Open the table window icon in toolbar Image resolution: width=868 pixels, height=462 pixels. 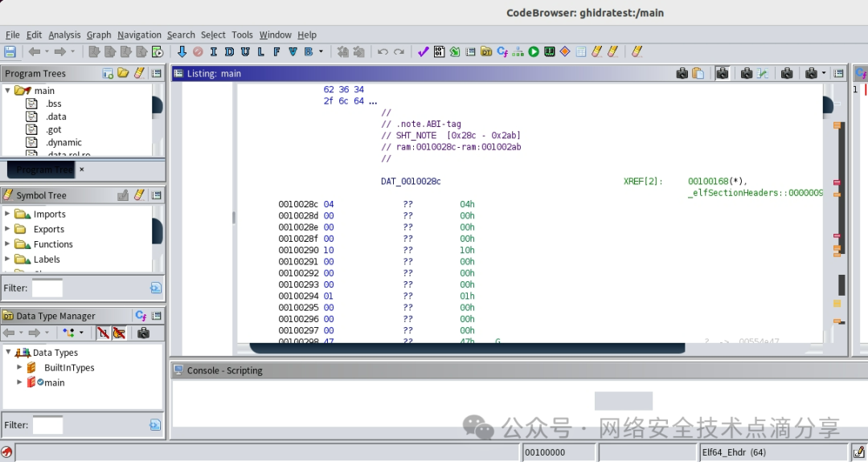[x=581, y=52]
